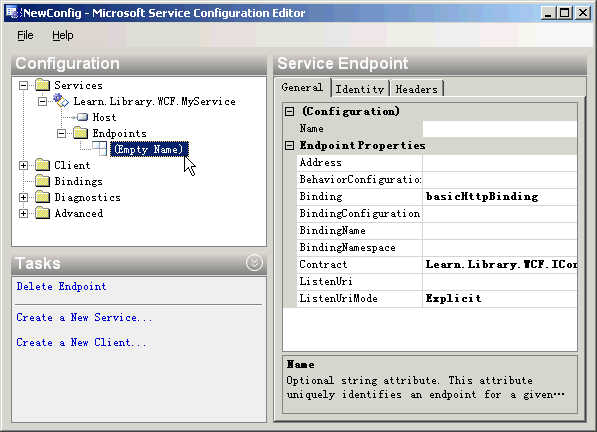Viewport: 597px width, 432px height.
Task: Click the application icon in title bar
Action: click(x=13, y=13)
